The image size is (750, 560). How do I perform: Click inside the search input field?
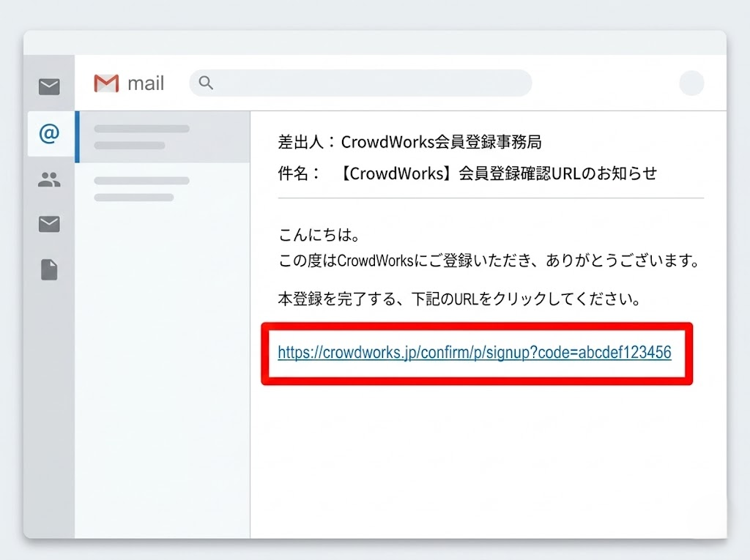[359, 83]
